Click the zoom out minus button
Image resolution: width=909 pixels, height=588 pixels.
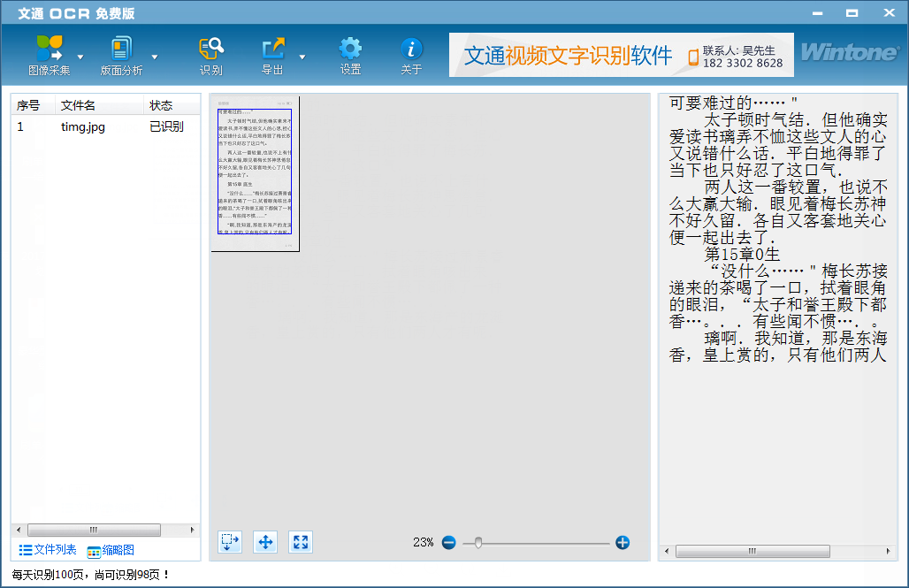(x=449, y=542)
